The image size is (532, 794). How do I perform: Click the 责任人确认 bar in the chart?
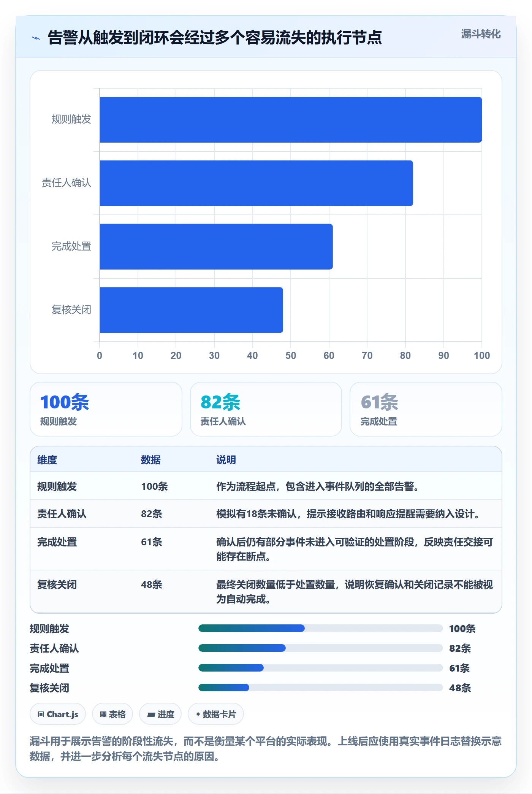256,183
